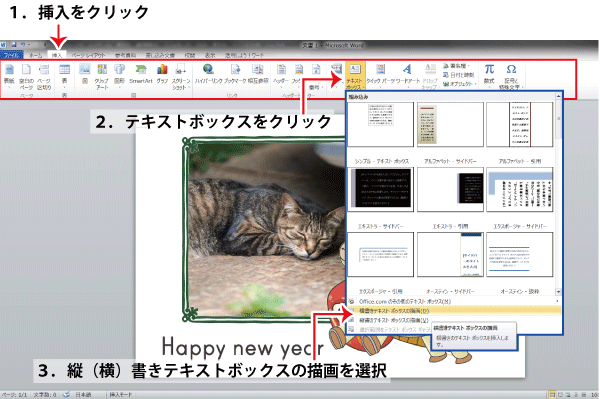Switch to the View (表示) tab
The height and width of the screenshot is (399, 600).
pos(210,55)
